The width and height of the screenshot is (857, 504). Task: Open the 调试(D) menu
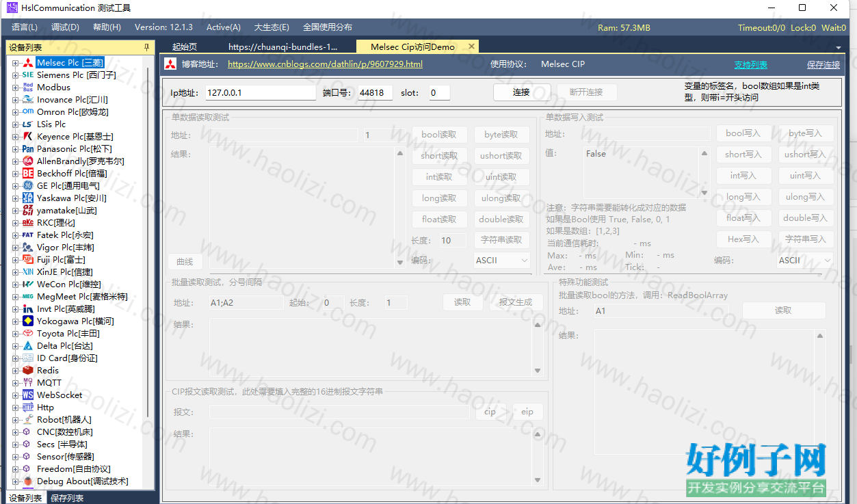pos(65,27)
